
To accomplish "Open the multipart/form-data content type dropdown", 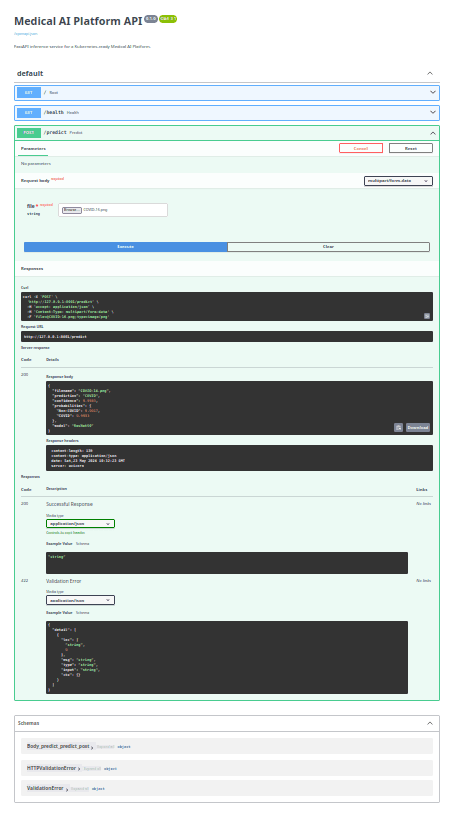I will (x=398, y=181).
